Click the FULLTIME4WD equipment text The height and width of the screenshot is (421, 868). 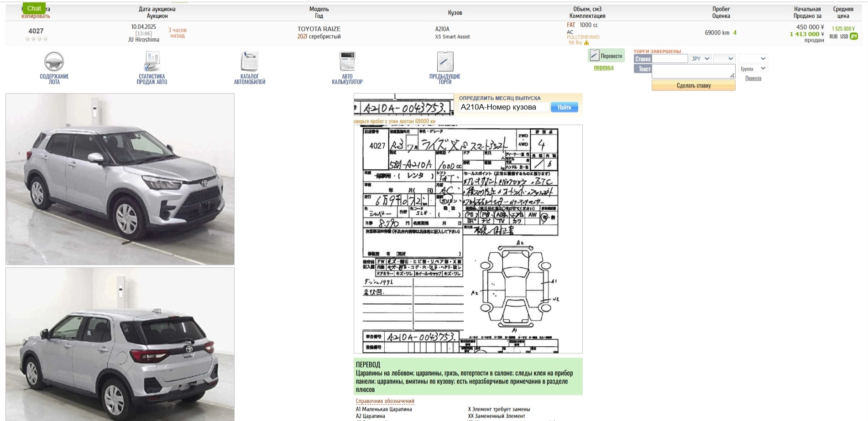pos(583,37)
